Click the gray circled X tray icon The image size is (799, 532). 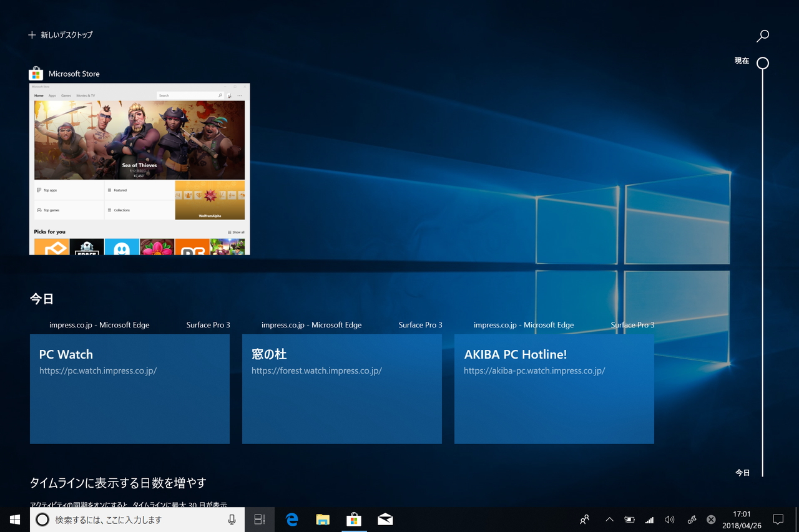coord(711,520)
